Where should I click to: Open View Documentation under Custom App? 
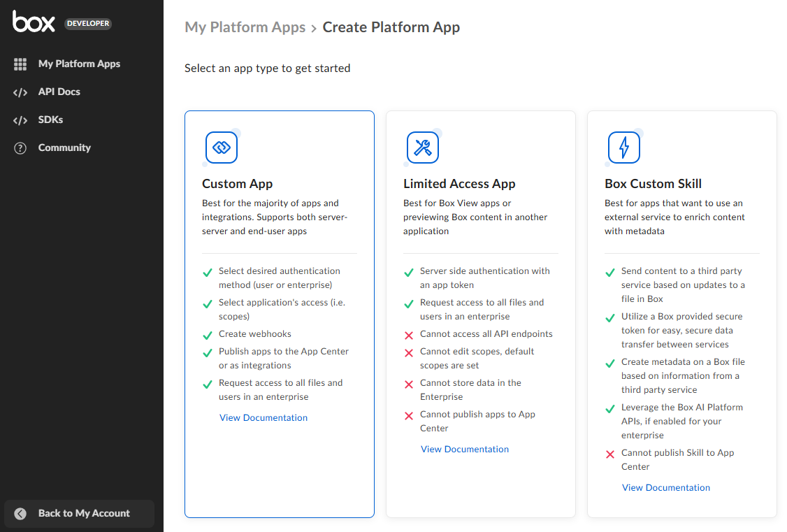pos(263,417)
